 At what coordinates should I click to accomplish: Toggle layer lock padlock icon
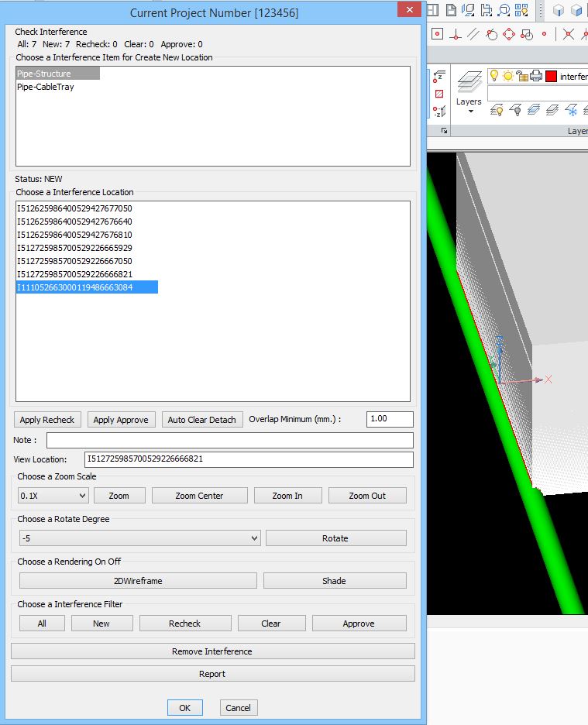click(522, 76)
